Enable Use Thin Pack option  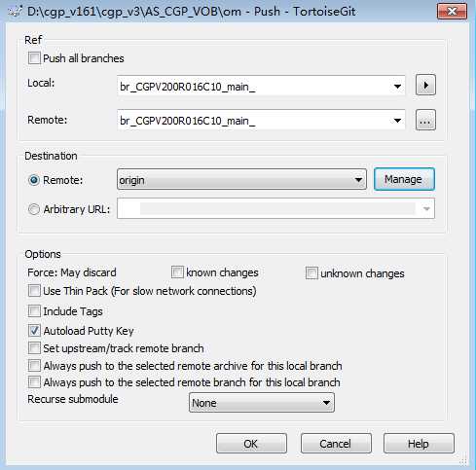pyautogui.click(x=34, y=291)
